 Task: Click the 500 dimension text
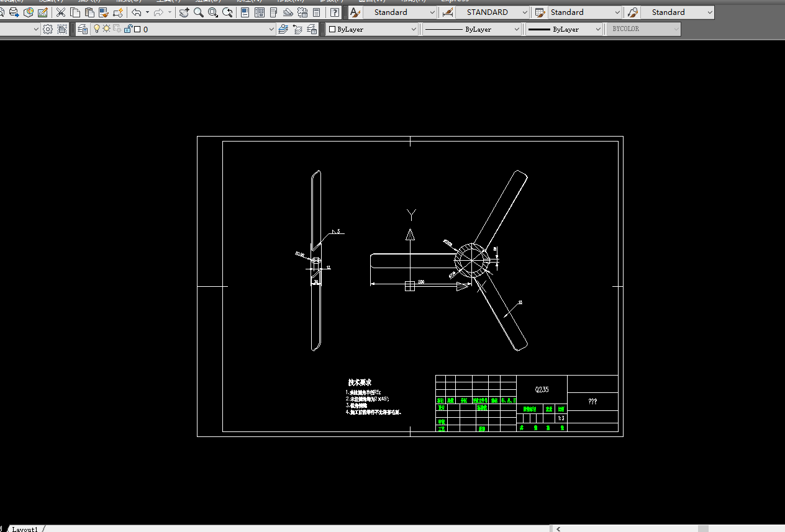(421, 282)
